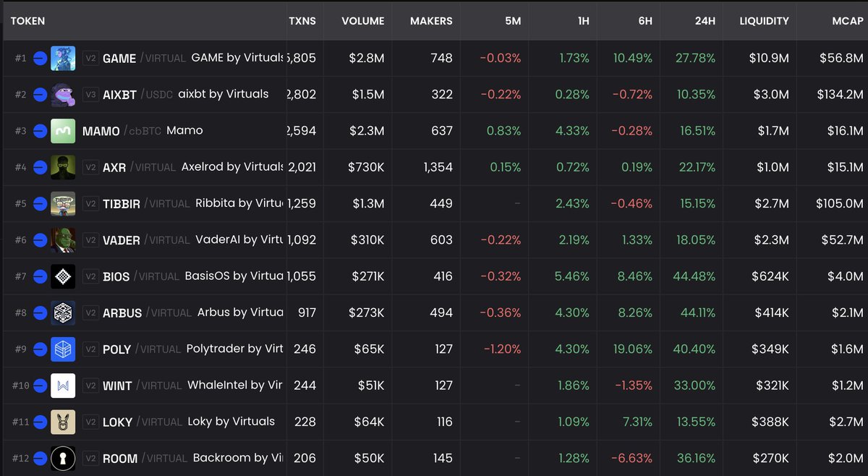The height and width of the screenshot is (476, 868).
Task: Sort the table by TXNS
Action: pos(304,21)
